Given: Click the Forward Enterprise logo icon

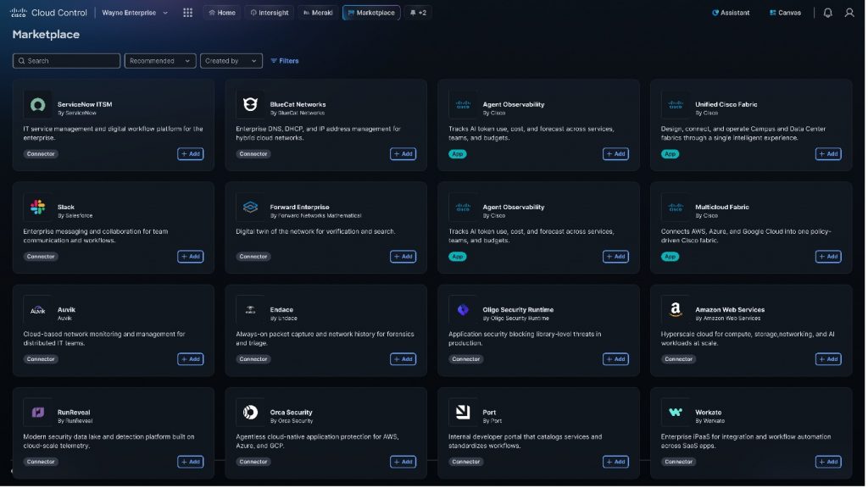Looking at the screenshot, I should point(251,208).
